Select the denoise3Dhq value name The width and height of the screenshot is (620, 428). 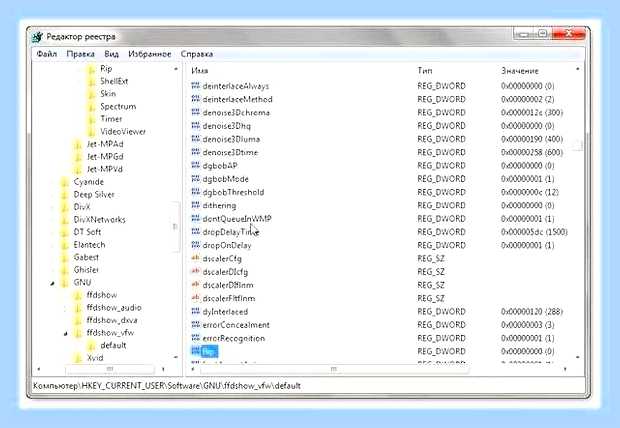click(x=227, y=126)
